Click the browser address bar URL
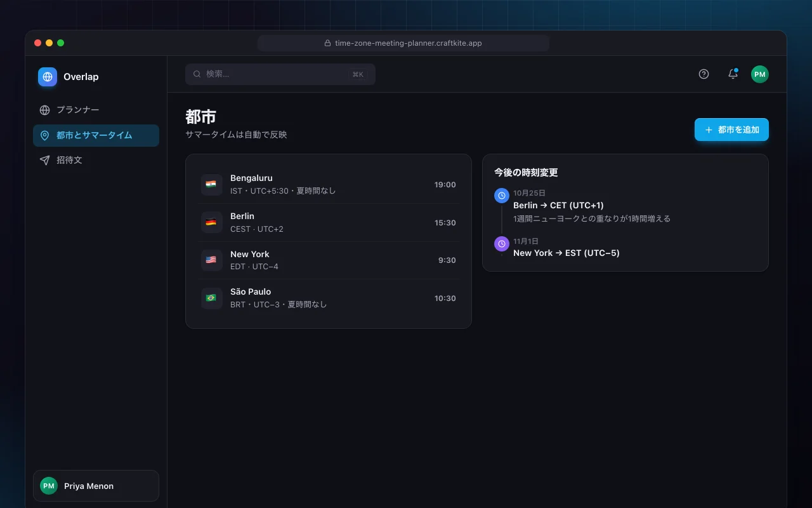This screenshot has height=508, width=812. point(409,43)
